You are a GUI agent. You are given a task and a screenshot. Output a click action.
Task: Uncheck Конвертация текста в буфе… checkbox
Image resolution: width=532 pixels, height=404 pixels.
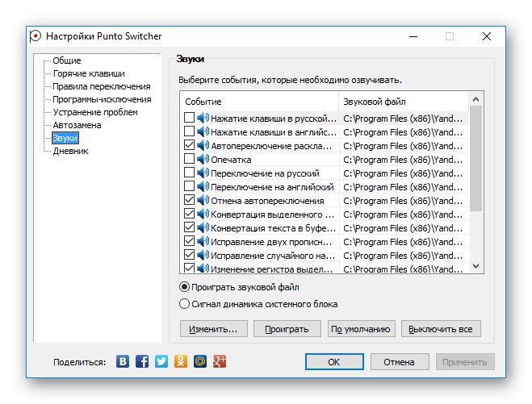[x=189, y=227]
